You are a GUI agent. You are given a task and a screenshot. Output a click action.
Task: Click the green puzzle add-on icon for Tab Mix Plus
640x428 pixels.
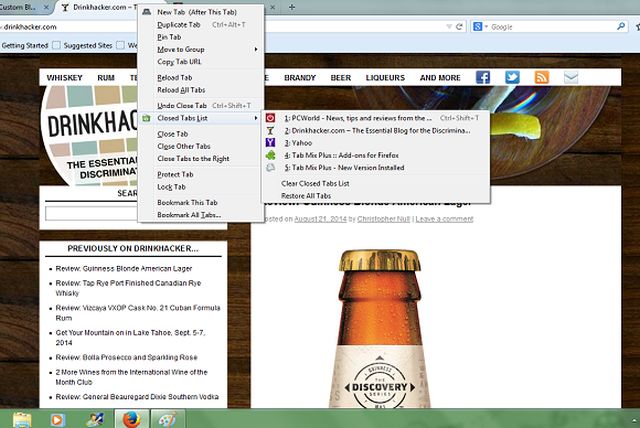pyautogui.click(x=270, y=155)
